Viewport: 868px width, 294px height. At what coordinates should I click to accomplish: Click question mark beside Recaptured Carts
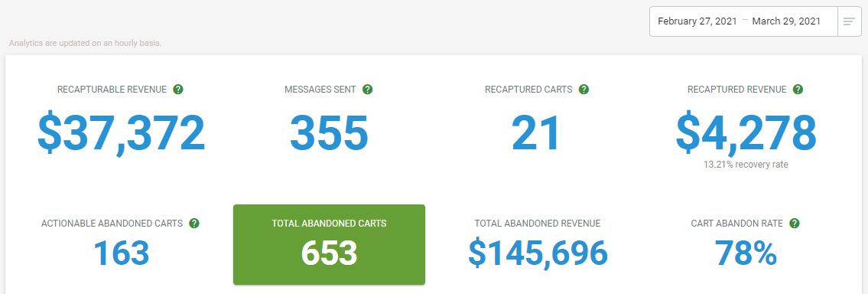[x=584, y=90]
